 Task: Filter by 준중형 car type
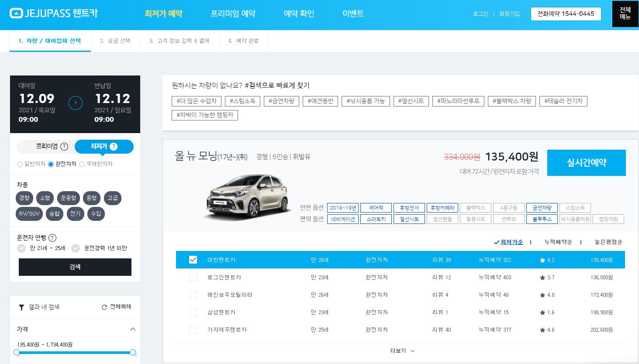[69, 198]
